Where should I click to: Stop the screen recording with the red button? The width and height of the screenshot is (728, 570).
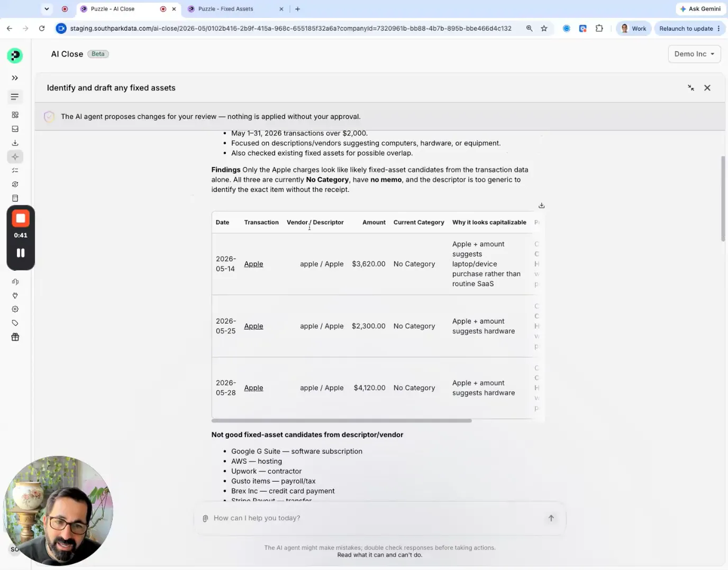click(x=21, y=218)
